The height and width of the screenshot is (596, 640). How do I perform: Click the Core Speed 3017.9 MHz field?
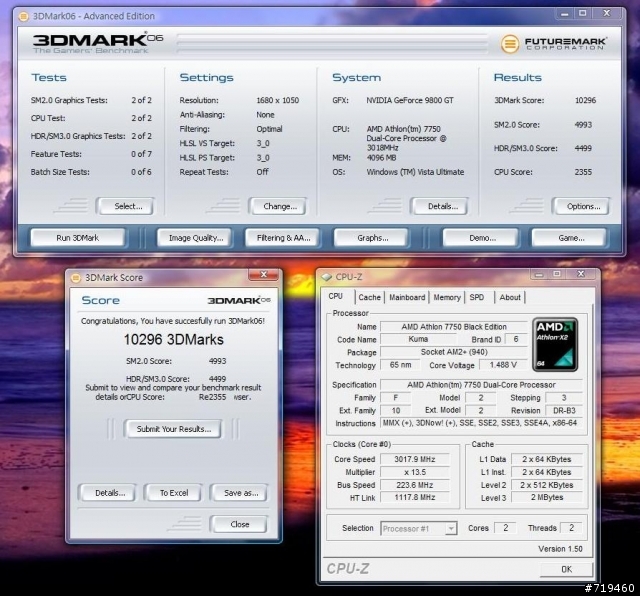(415, 459)
